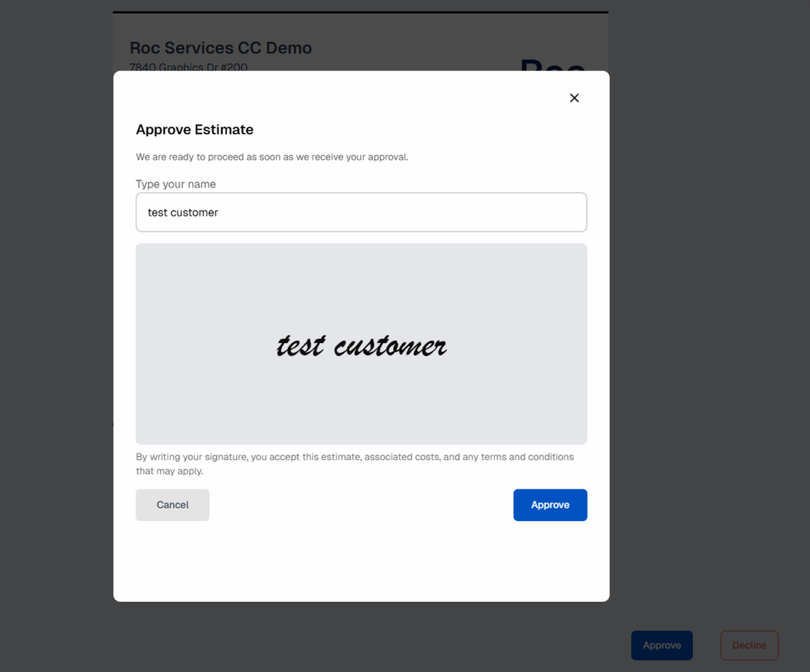Click the X icon to dismiss the modal
The height and width of the screenshot is (672, 810).
click(x=574, y=97)
